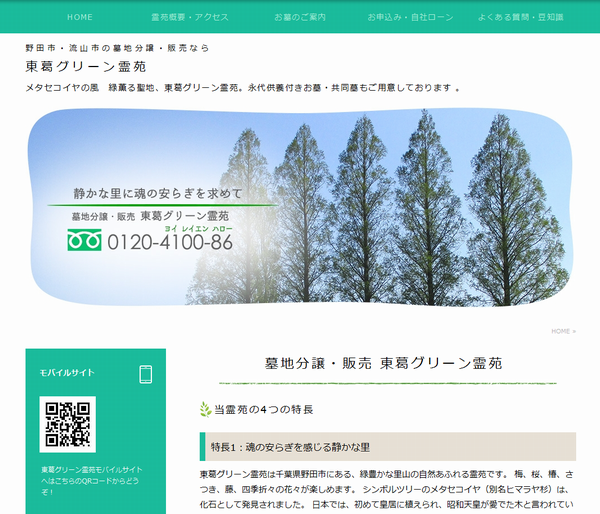Click the ヨイ レイエン ハロー reading text
This screenshot has height=514, width=600.
(x=198, y=228)
